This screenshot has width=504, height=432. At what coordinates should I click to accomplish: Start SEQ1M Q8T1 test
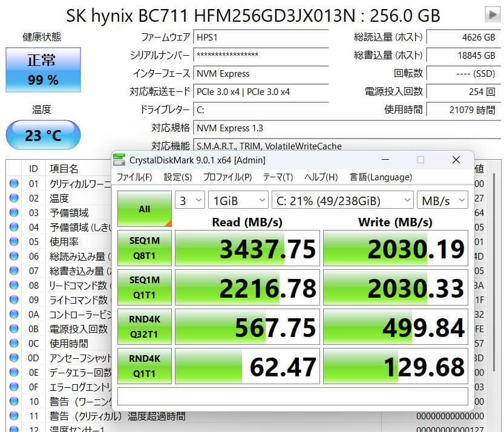[x=145, y=248]
